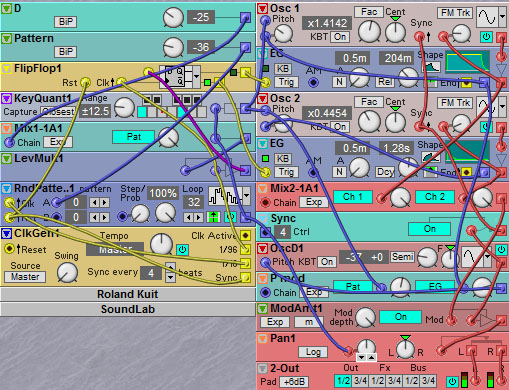Click the Tempo knob in ClkGen1
Image resolution: width=509 pixels, height=390 pixels.
[161, 244]
